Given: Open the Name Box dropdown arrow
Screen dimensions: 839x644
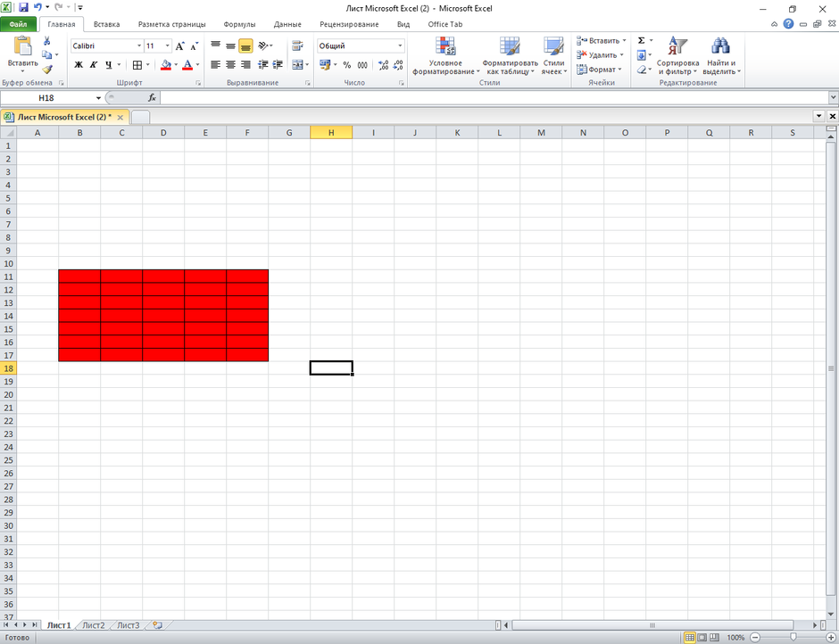Looking at the screenshot, I should tap(98, 98).
